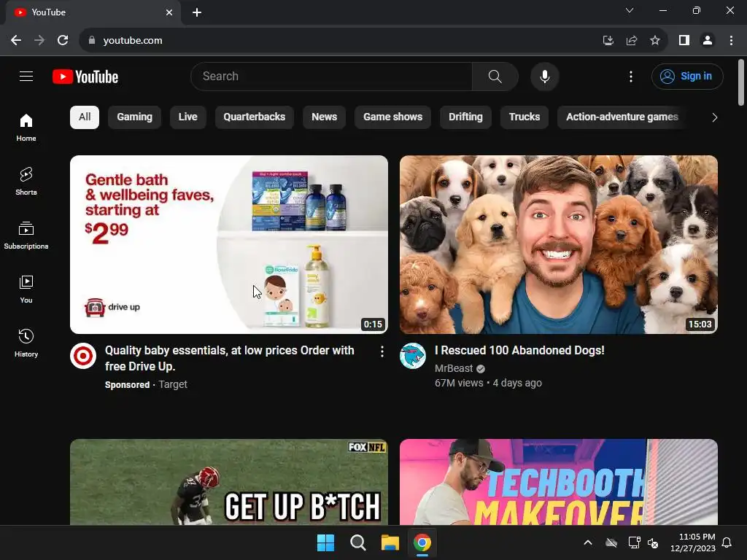The image size is (747, 560).
Task: Show hidden system tray icons
Action: (x=588, y=542)
